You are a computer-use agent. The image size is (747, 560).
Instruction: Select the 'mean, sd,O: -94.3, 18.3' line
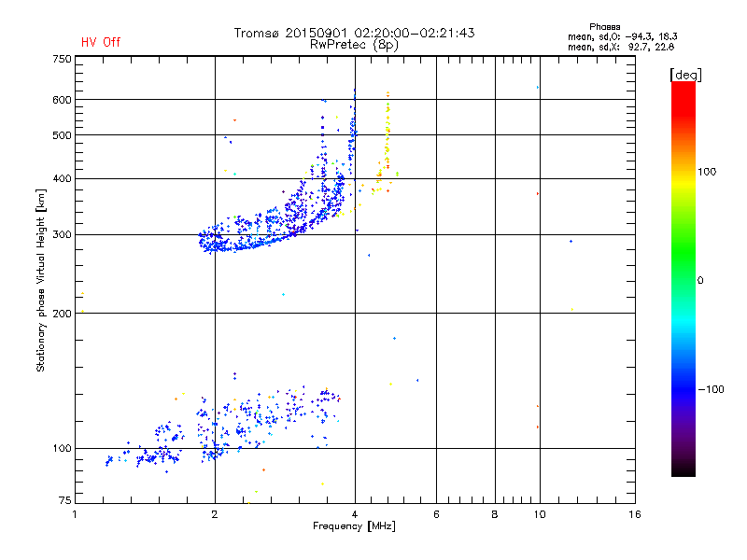point(622,36)
